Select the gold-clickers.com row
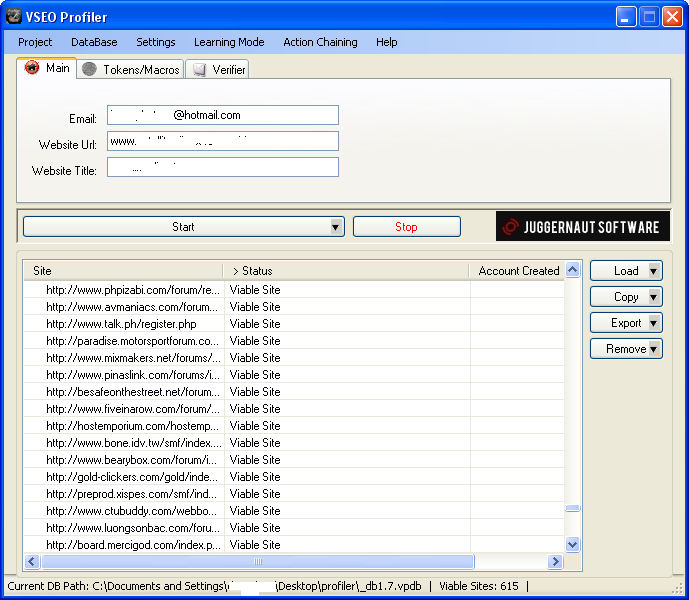This screenshot has width=689, height=600. click(x=294, y=477)
